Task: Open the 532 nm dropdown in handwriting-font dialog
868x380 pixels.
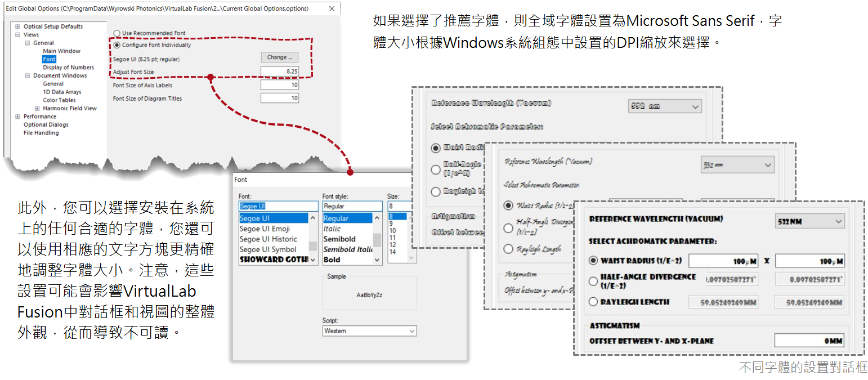Action: click(x=737, y=165)
